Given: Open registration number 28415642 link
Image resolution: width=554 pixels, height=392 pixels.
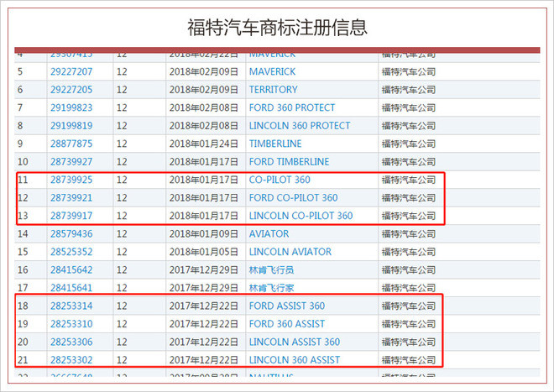Looking at the screenshot, I should click(x=71, y=270).
